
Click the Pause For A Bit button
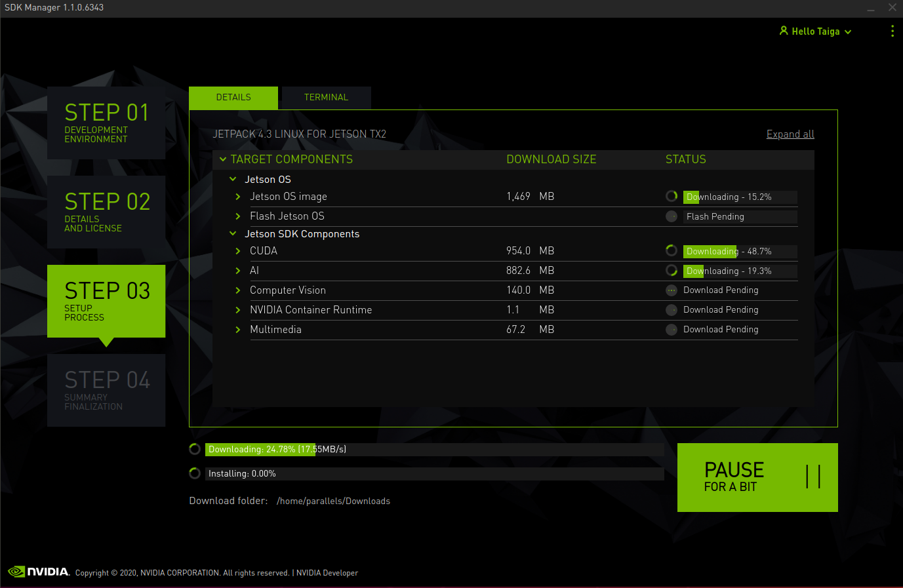pos(757,477)
